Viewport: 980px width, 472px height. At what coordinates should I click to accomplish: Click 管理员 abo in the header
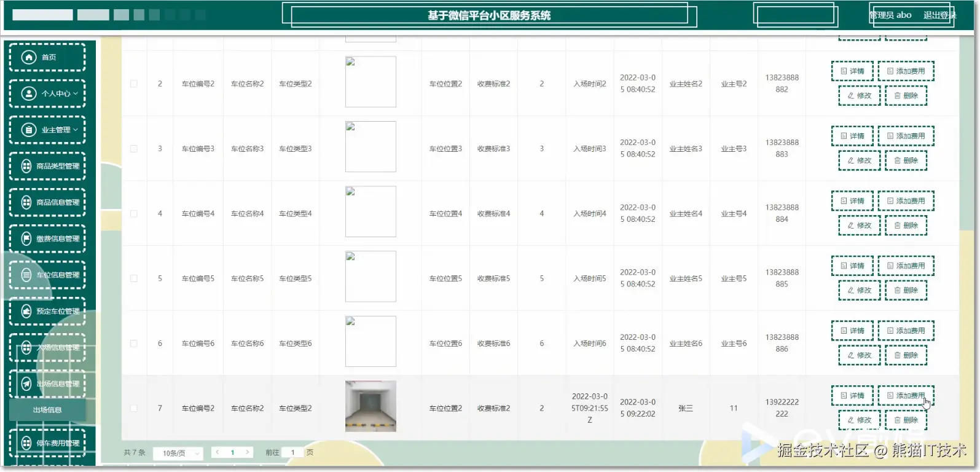[x=891, y=15]
